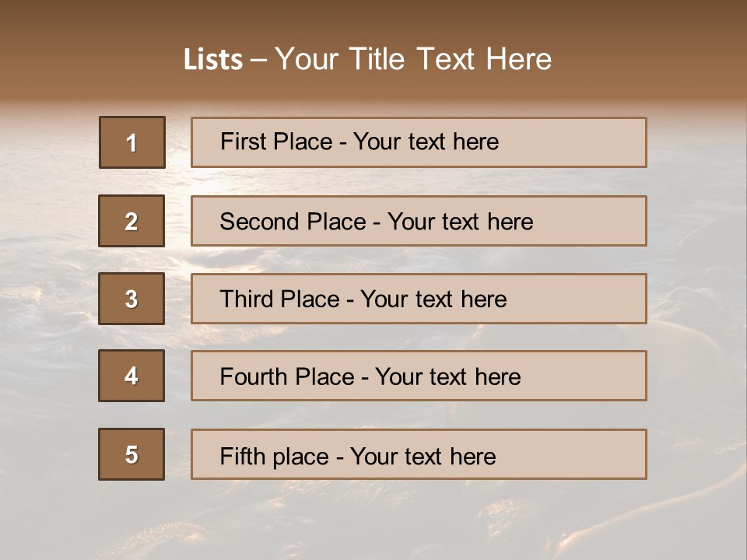
Task: Select the number 2 box
Action: click(x=132, y=221)
